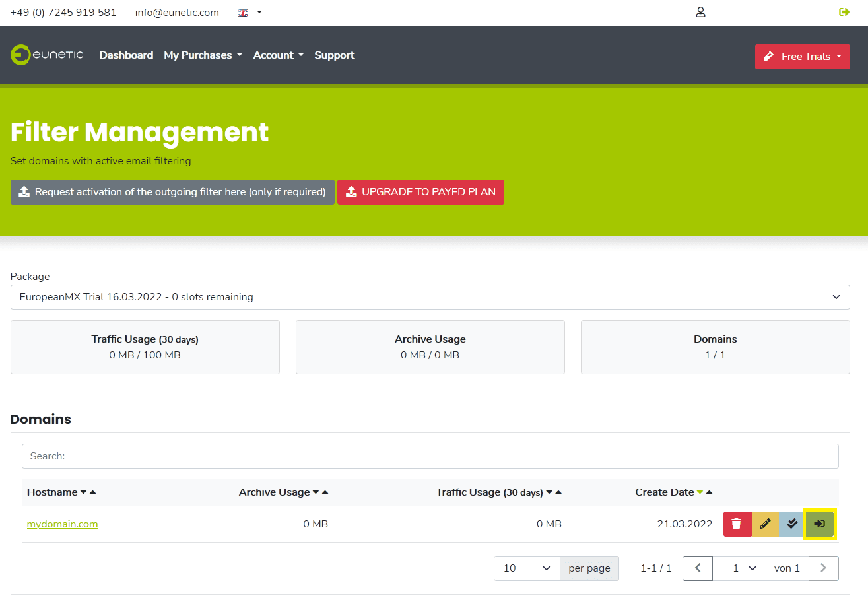Image resolution: width=868 pixels, height=608 pixels.
Task: Click the eunetic logo
Action: (47, 55)
